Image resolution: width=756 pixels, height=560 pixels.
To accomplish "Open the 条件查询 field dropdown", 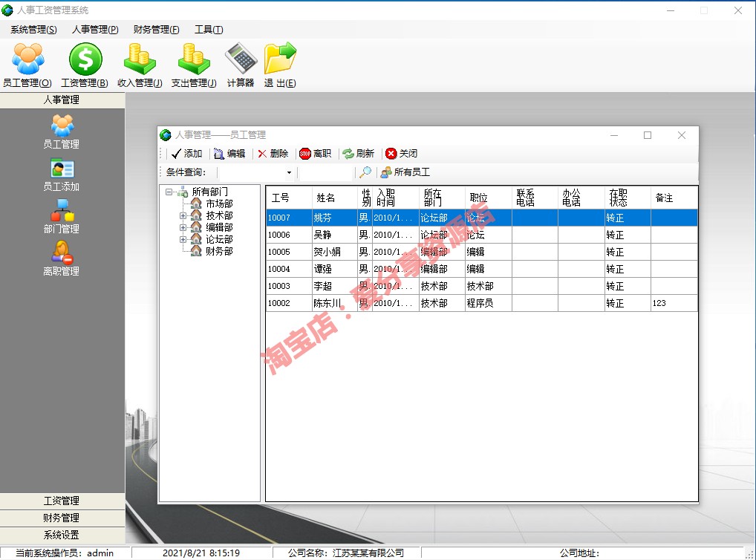I will point(289,172).
